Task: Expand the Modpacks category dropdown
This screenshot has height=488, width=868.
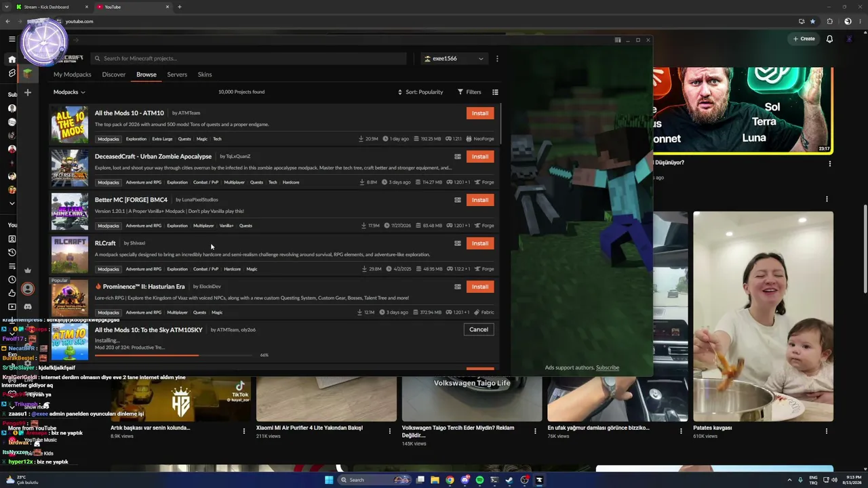Action: point(69,92)
